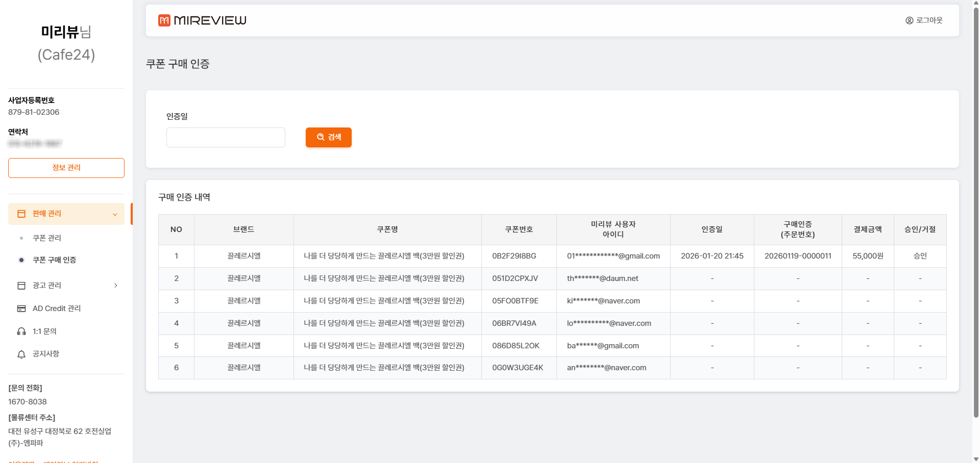This screenshot has height=463, width=980.
Task: Open the 공지사항 menu entry
Action: (x=46, y=354)
